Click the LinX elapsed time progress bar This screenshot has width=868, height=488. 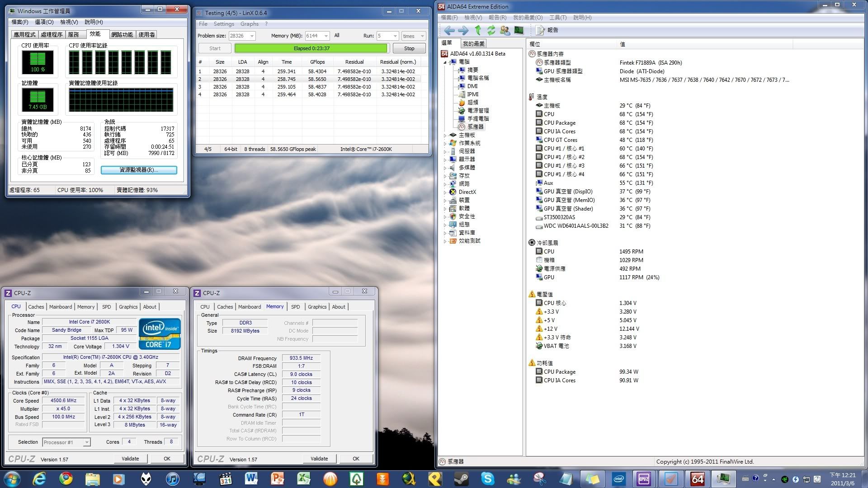[x=311, y=48]
